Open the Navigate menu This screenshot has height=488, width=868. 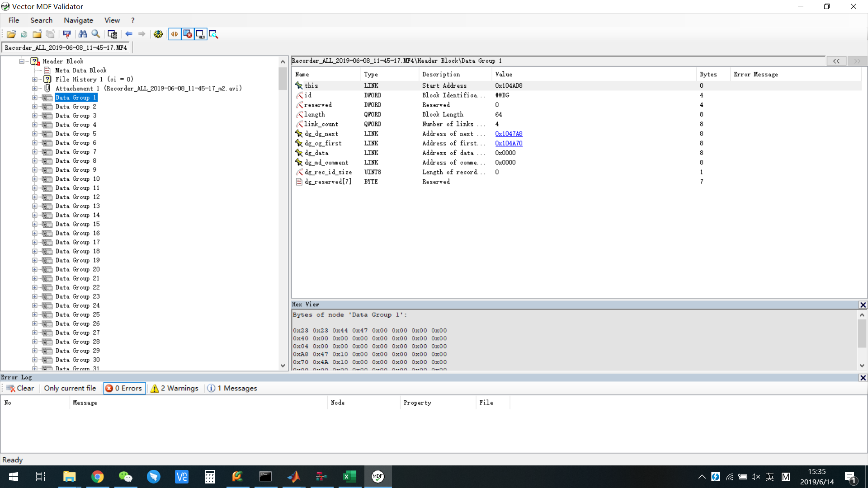(78, 20)
